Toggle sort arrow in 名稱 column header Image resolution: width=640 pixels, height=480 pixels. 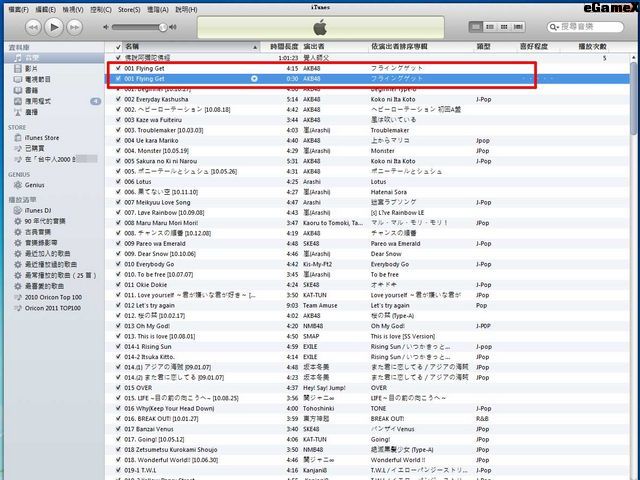(x=255, y=47)
